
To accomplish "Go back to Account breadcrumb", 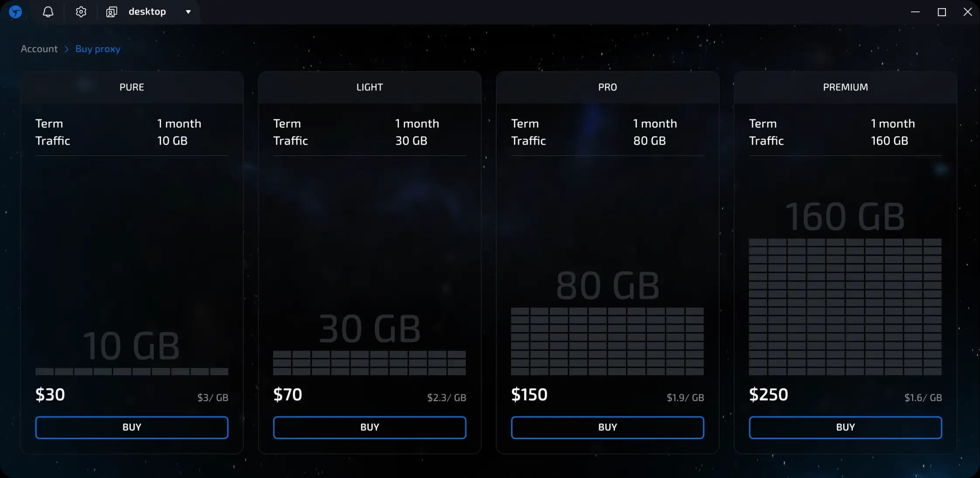I will point(39,49).
